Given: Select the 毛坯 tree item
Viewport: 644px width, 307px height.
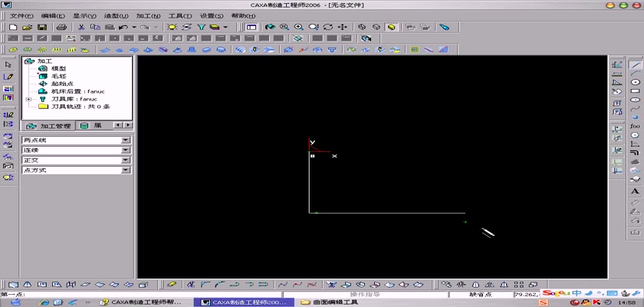Looking at the screenshot, I should pos(58,76).
